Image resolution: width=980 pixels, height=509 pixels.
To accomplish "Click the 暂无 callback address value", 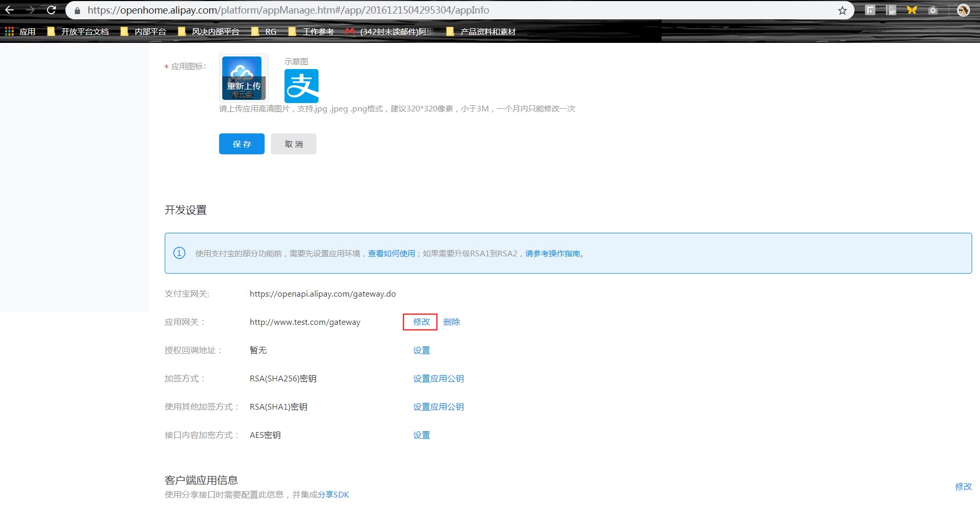I will coord(258,350).
